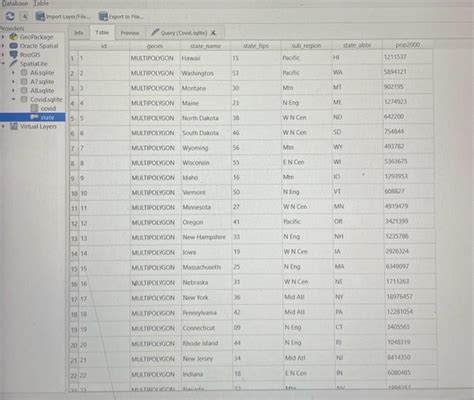Click the Connecticut cell
The height and width of the screenshot is (400, 474).
click(207, 328)
